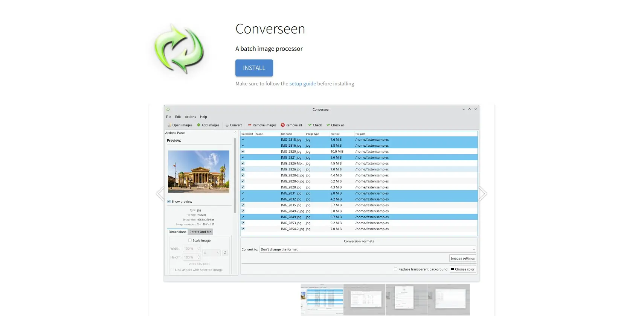Image resolution: width=644 pixels, height=316 pixels.
Task: Select the second screenshot thumbnail
Action: click(x=364, y=299)
